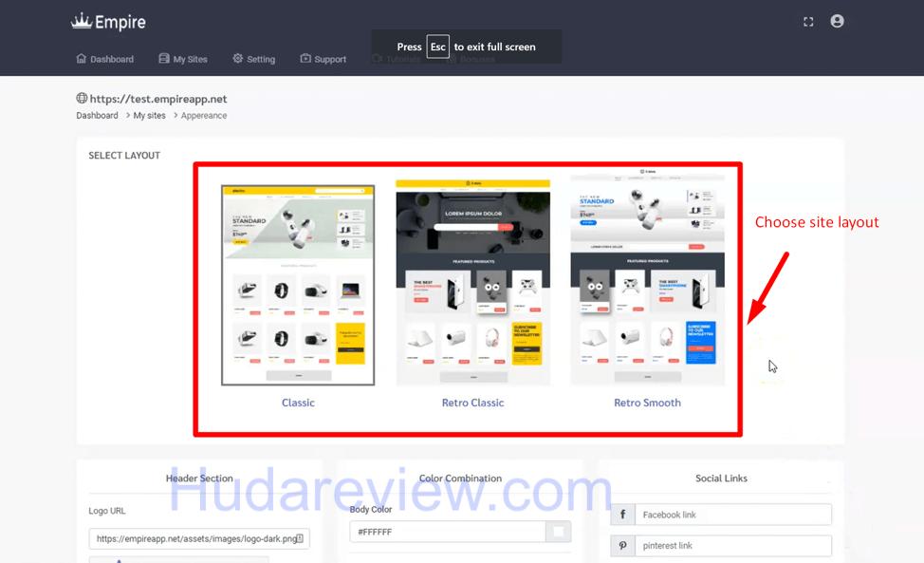Click the Retro Classic layout name label
Image resolution: width=924 pixels, height=563 pixels.
coord(472,403)
